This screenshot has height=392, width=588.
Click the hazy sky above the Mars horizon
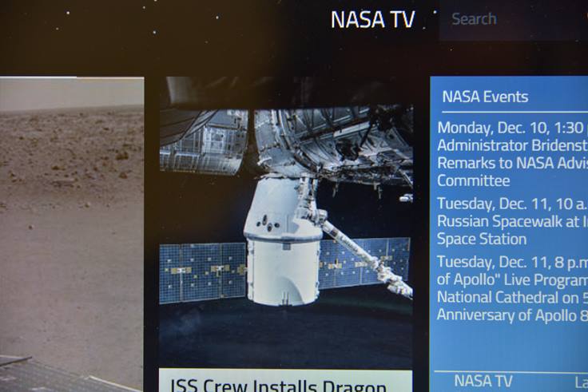[72, 93]
